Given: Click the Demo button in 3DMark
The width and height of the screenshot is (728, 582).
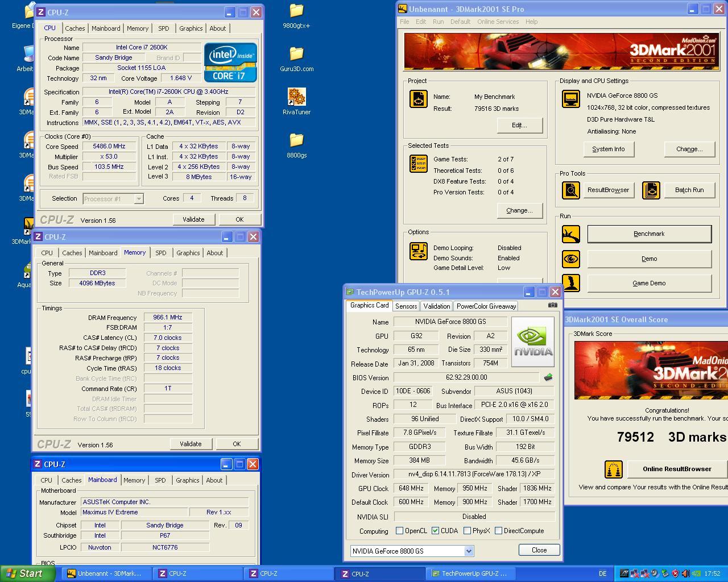Looking at the screenshot, I should tap(649, 259).
